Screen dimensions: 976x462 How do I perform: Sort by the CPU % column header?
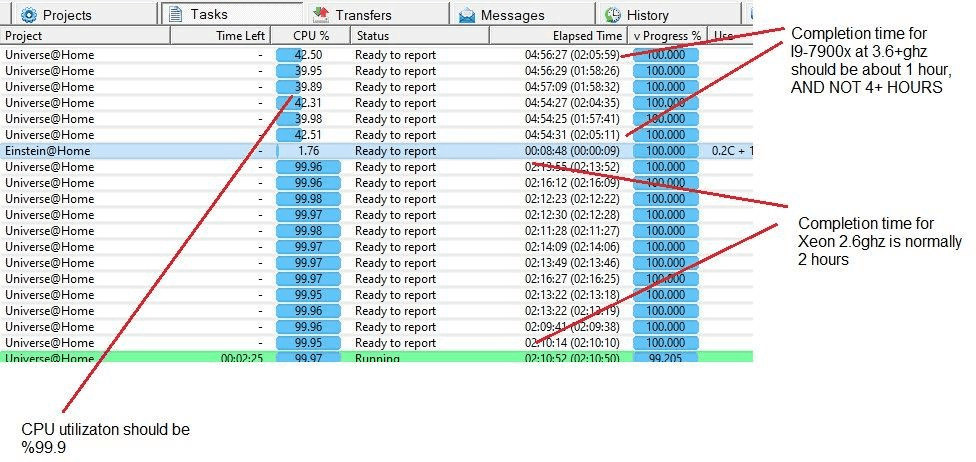coord(311,36)
